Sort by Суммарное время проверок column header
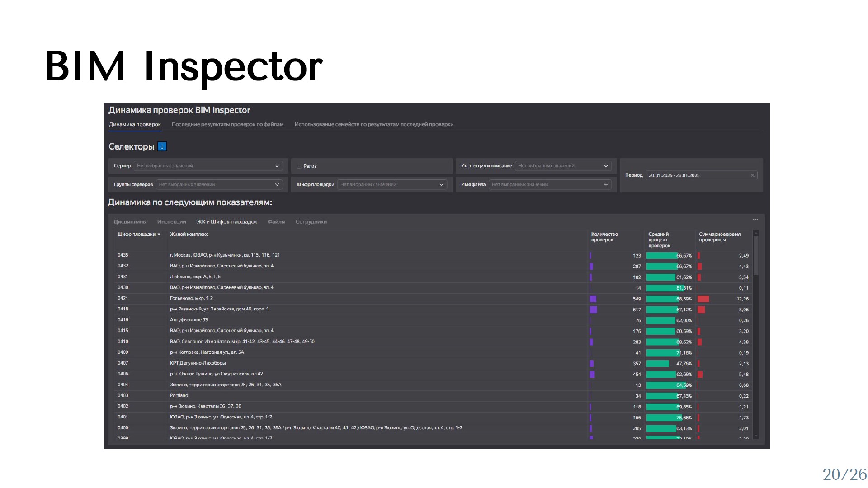868x488 pixels. point(720,237)
